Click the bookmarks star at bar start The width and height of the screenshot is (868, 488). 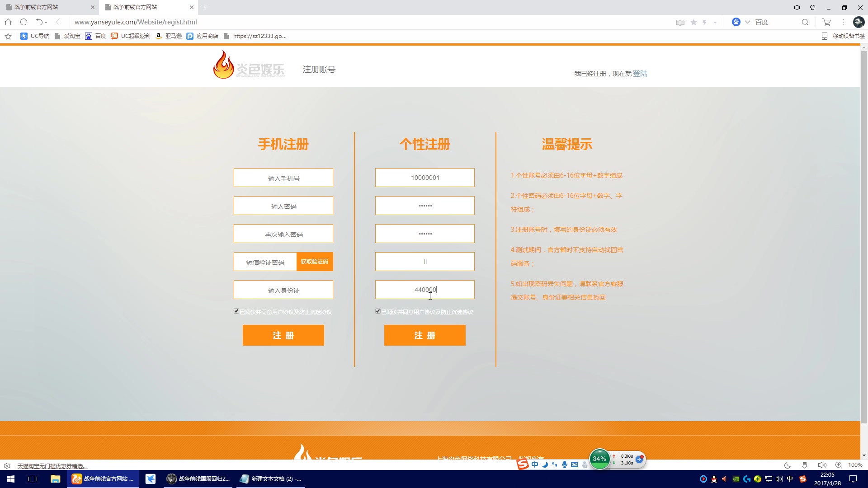pyautogui.click(x=8, y=36)
